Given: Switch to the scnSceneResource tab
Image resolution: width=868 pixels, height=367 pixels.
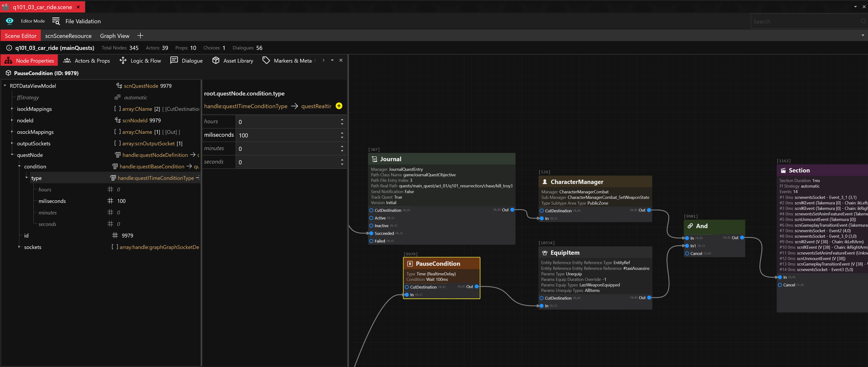Looking at the screenshot, I should click(68, 36).
